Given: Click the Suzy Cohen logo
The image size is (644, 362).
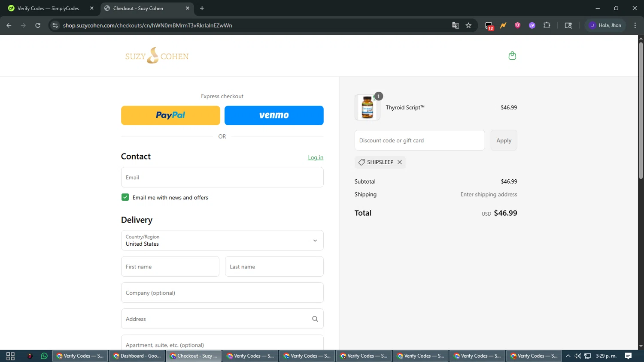Looking at the screenshot, I should 157,56.
